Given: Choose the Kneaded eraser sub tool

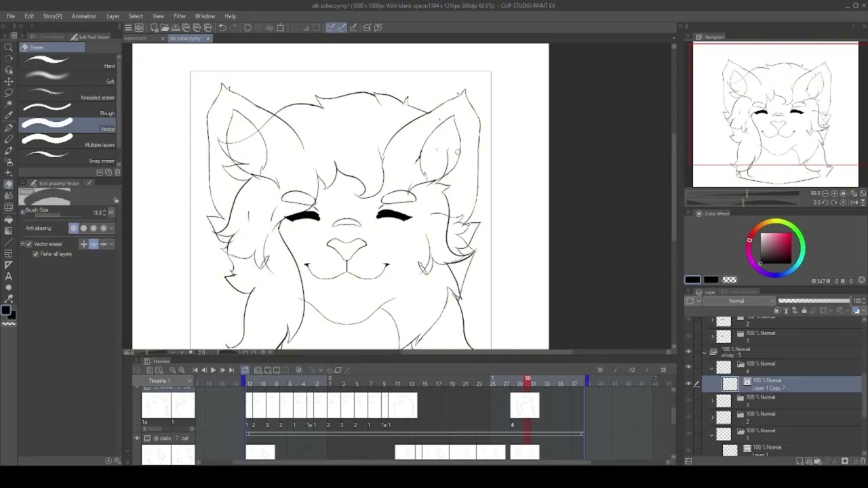Looking at the screenshot, I should pos(67,95).
